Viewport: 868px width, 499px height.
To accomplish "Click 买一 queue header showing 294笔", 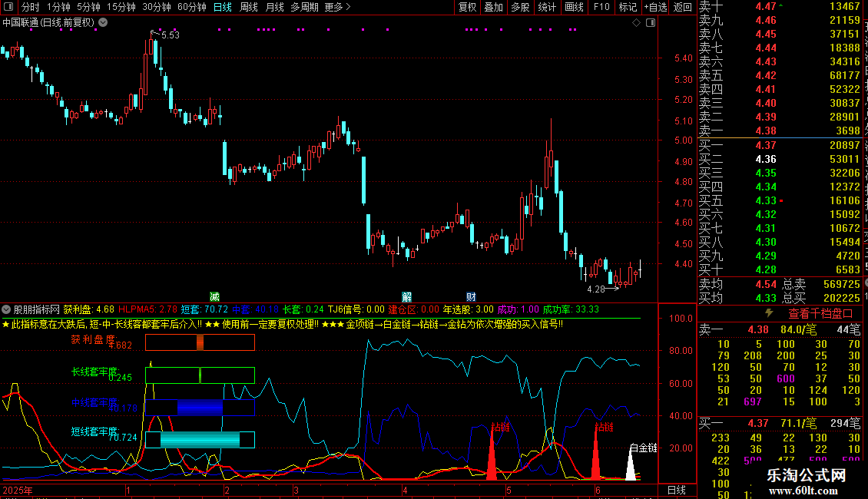I will pos(780,423).
